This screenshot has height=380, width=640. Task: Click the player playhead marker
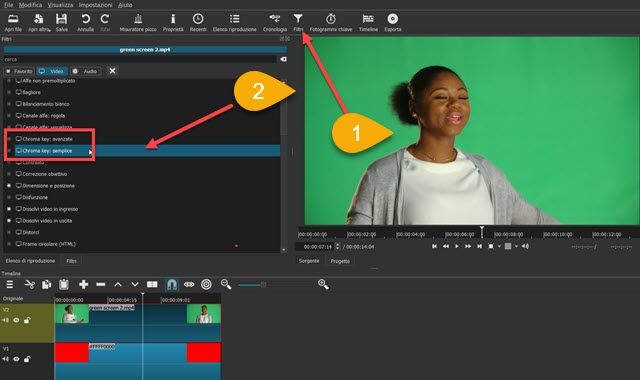(482, 231)
